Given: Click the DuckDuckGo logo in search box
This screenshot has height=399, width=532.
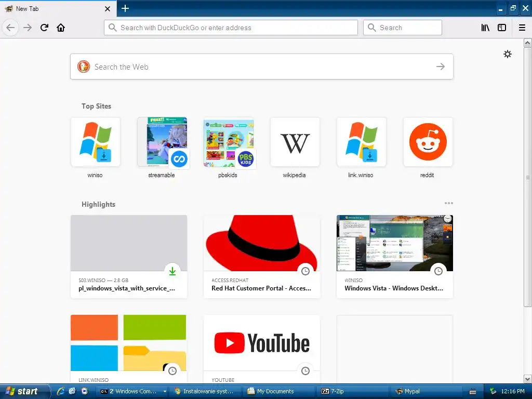Looking at the screenshot, I should [x=84, y=66].
